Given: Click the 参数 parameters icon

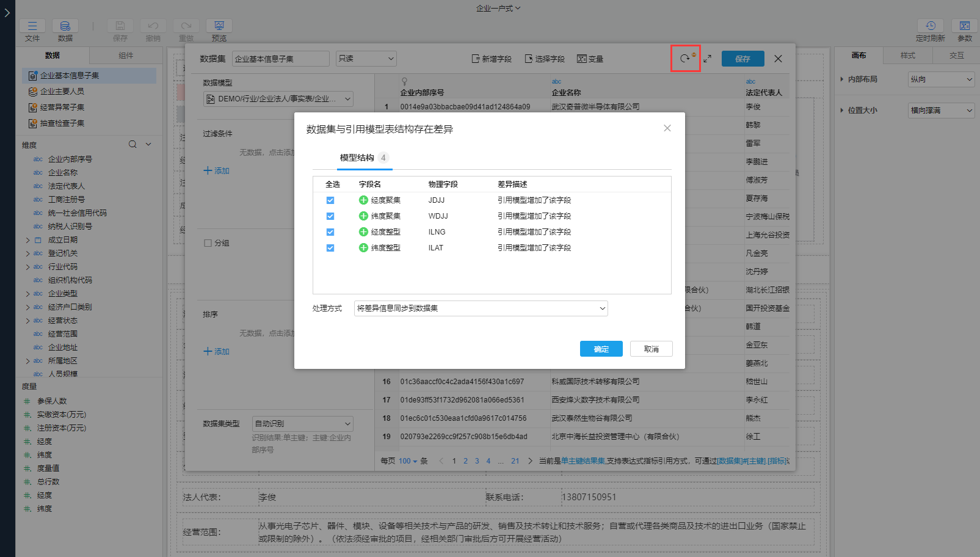Looking at the screenshot, I should point(964,26).
